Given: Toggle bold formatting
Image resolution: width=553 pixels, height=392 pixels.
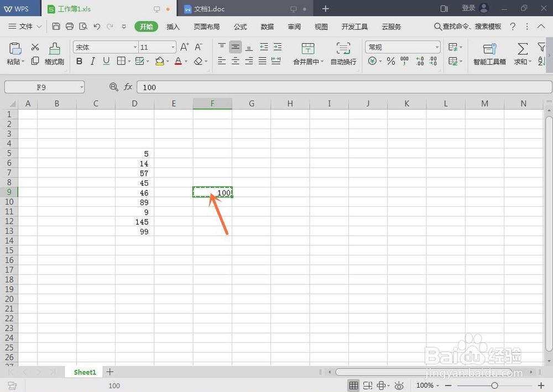Looking at the screenshot, I should (x=79, y=61).
